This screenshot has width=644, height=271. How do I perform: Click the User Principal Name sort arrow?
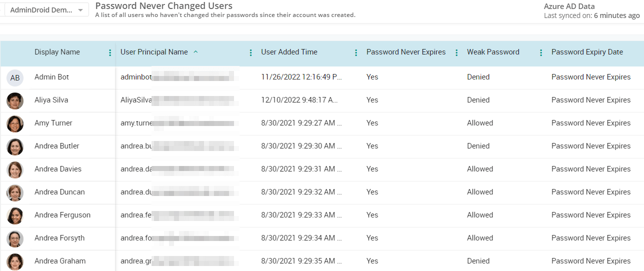pos(195,52)
